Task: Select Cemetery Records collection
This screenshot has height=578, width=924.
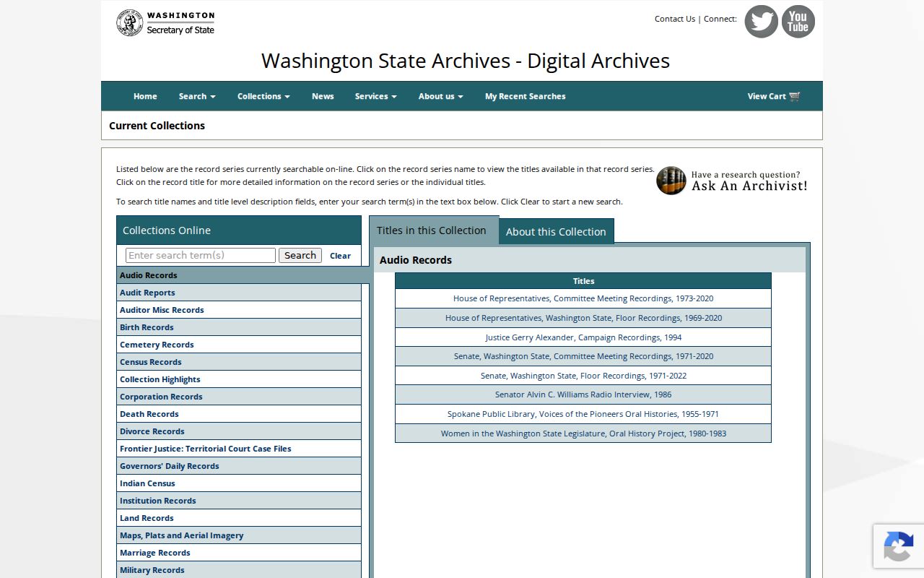Action: pyautogui.click(x=239, y=345)
